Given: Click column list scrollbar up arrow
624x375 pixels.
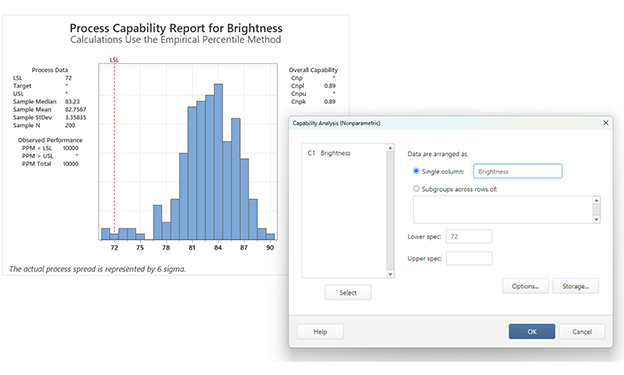Looking at the screenshot, I should click(x=390, y=148).
